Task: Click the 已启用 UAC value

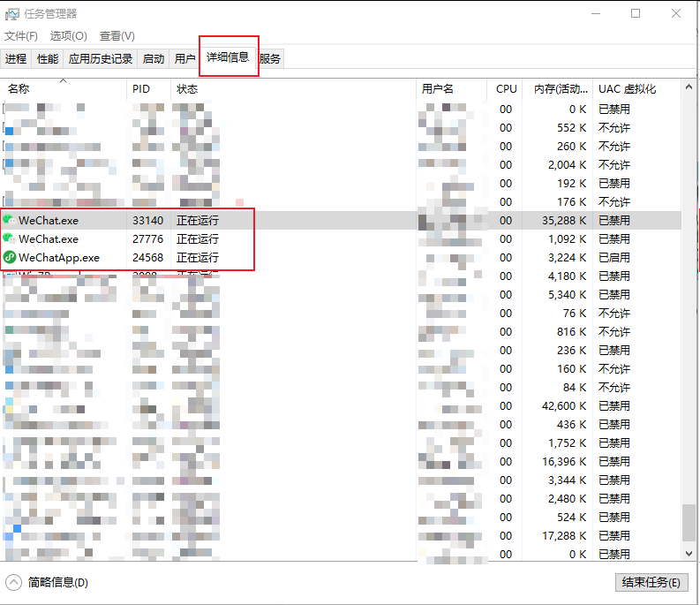Action: click(614, 258)
